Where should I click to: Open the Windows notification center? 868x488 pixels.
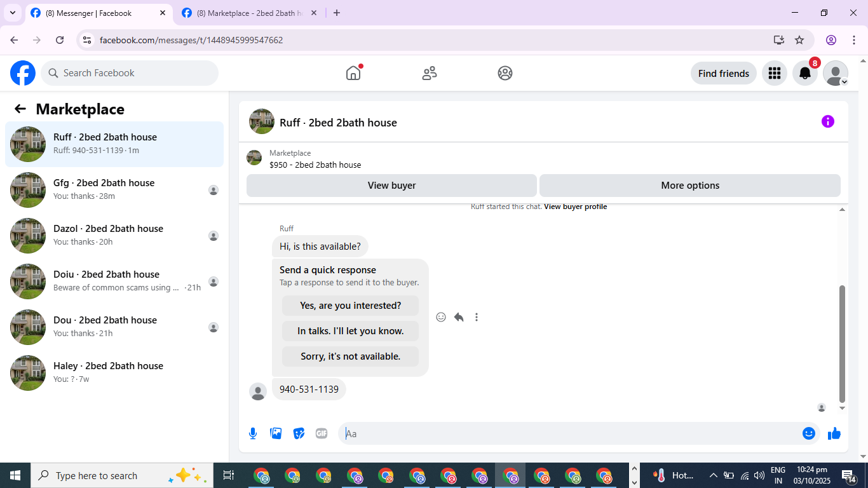(x=849, y=475)
